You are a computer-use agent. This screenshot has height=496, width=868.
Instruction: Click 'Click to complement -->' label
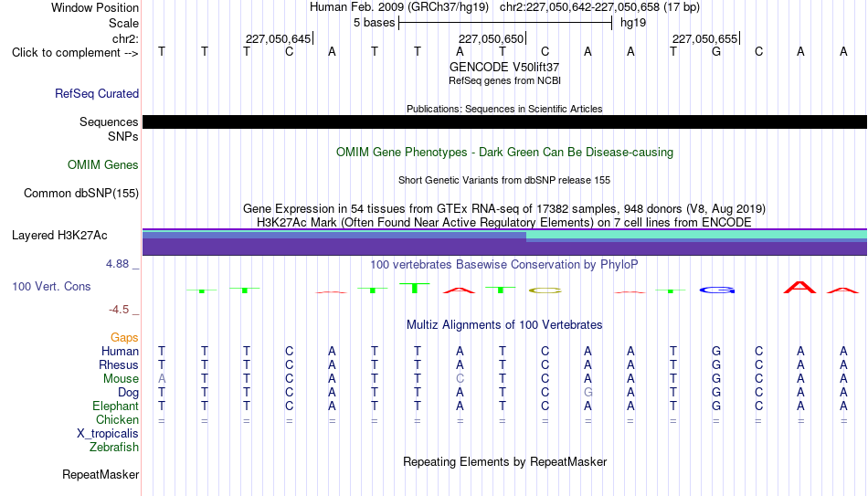(x=75, y=53)
